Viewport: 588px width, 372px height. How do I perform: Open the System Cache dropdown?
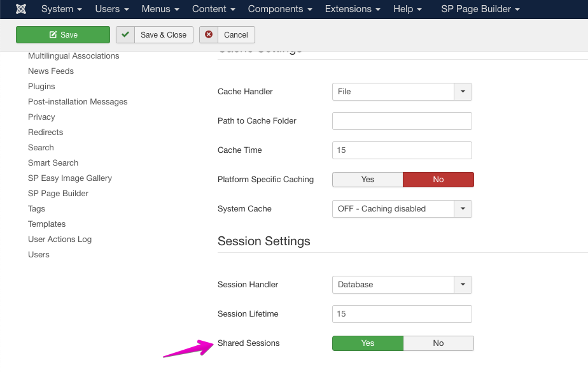[402, 209]
